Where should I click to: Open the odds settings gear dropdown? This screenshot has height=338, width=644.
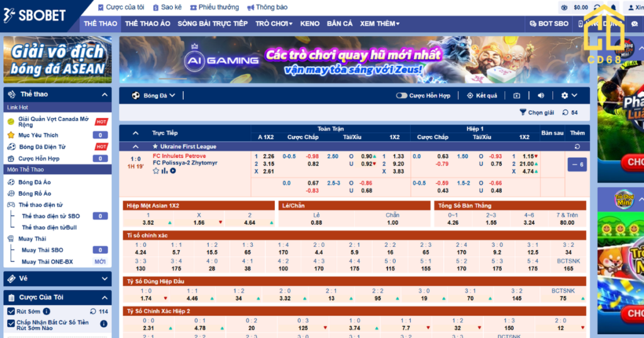[569, 95]
